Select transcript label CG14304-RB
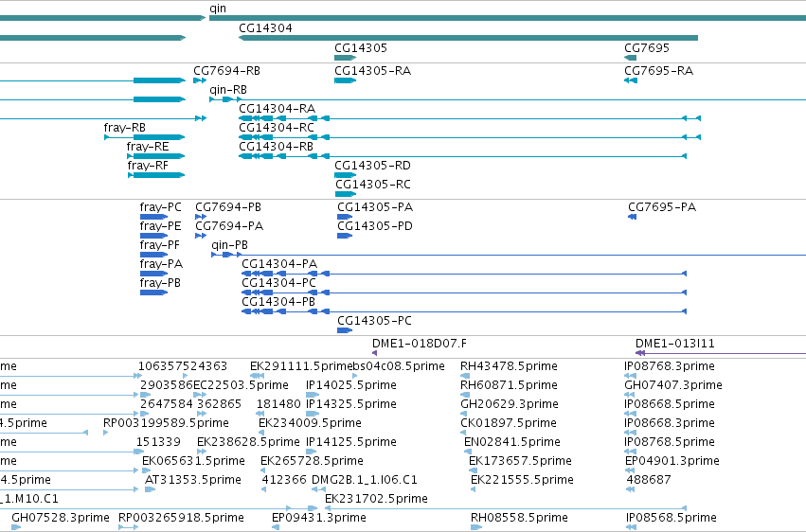 [276, 147]
